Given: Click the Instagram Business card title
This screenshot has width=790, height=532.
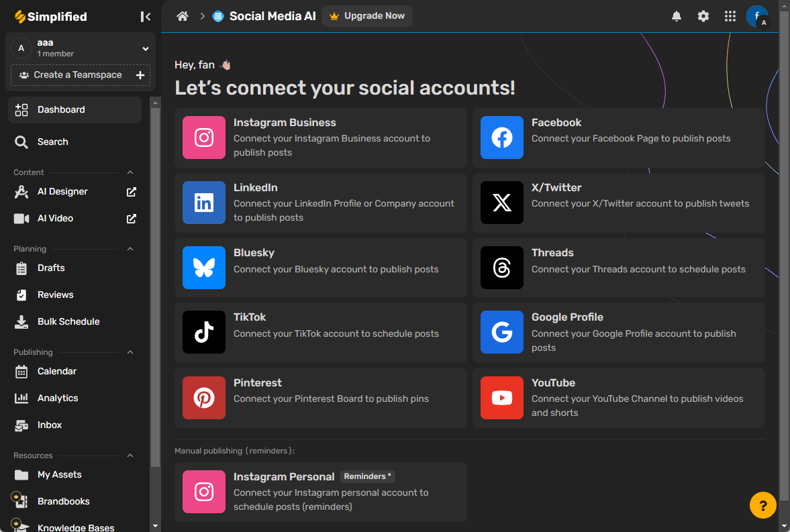Looking at the screenshot, I should point(285,122).
